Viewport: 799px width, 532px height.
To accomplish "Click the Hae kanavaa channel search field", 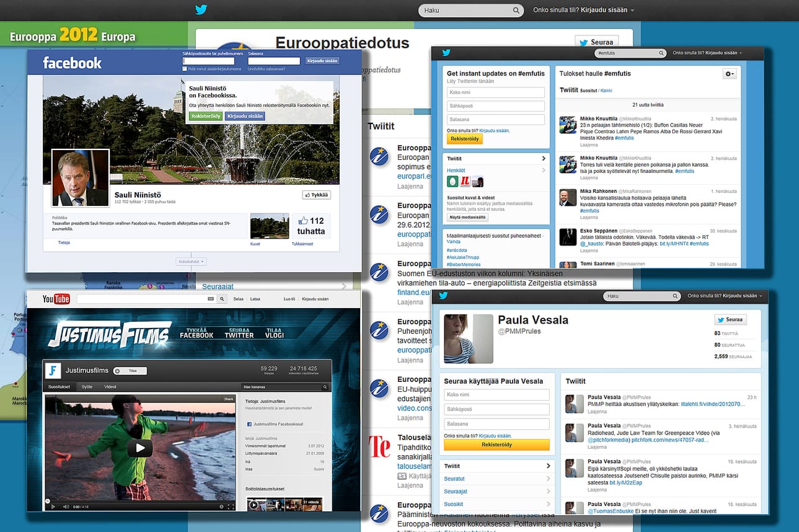I will tap(285, 387).
